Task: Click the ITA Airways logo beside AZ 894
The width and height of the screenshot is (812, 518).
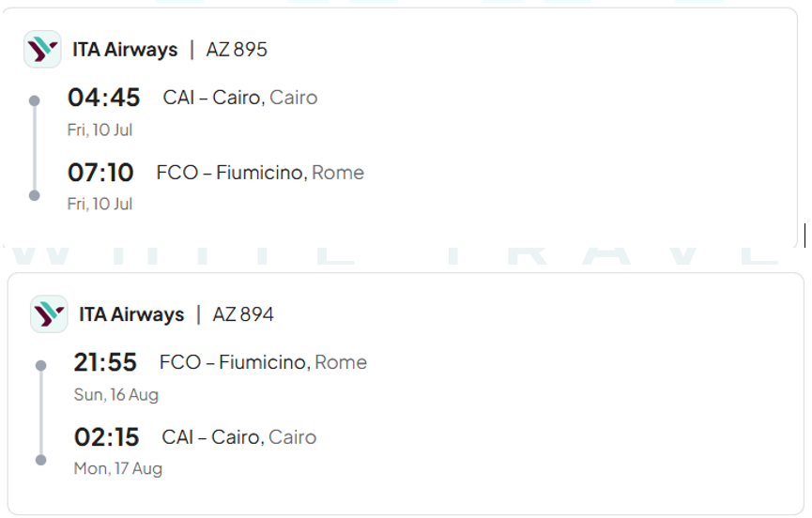Action: coord(49,313)
